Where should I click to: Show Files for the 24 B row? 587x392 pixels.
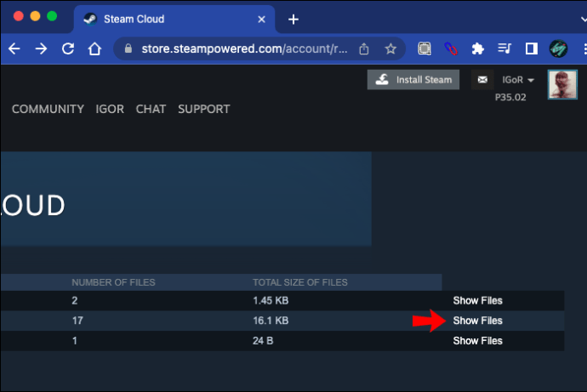(x=478, y=341)
